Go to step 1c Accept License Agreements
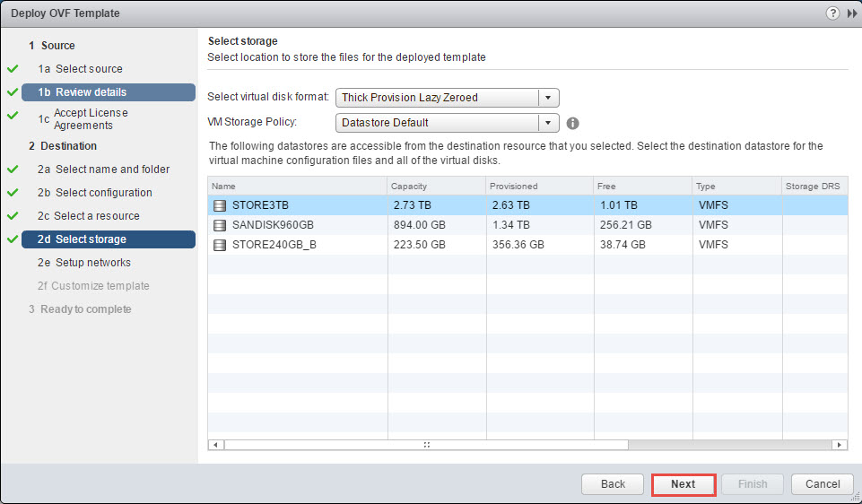The height and width of the screenshot is (504, 862). point(83,118)
